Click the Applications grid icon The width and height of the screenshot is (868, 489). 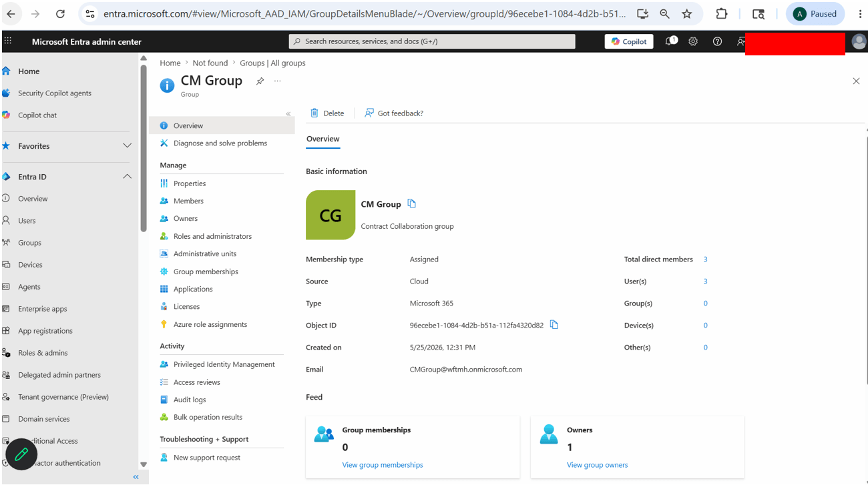pos(164,289)
